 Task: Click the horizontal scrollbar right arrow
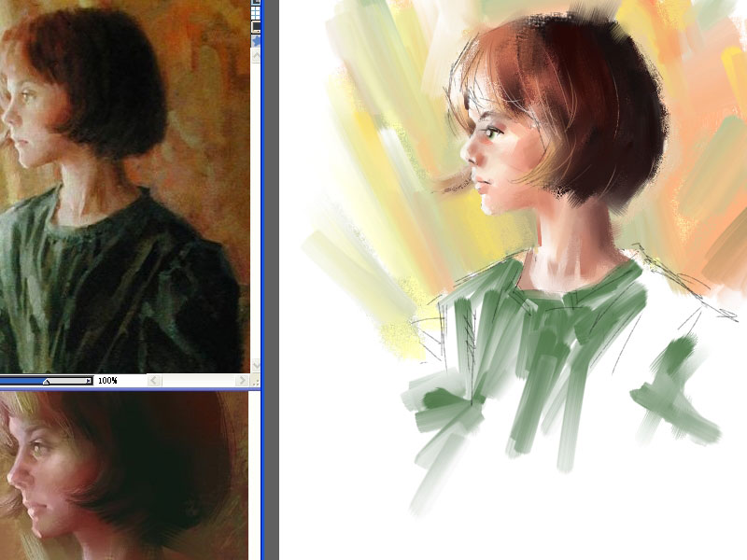pyautogui.click(x=243, y=380)
